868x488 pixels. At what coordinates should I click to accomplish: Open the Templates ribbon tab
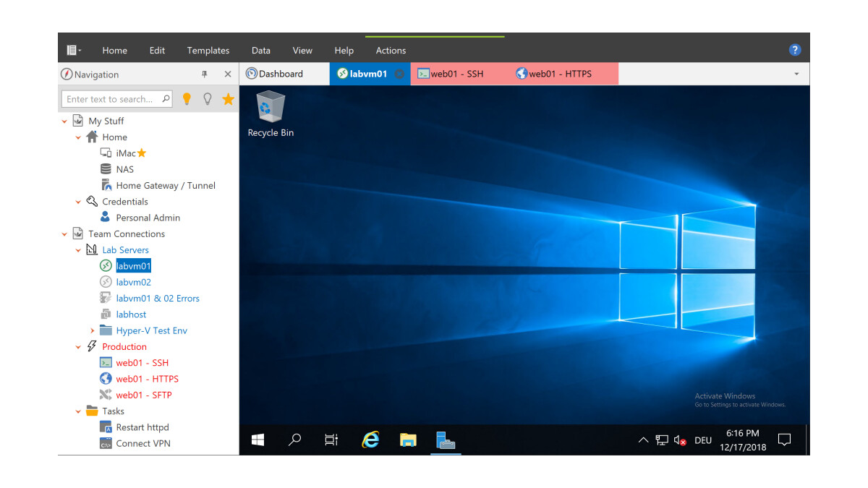(x=208, y=50)
